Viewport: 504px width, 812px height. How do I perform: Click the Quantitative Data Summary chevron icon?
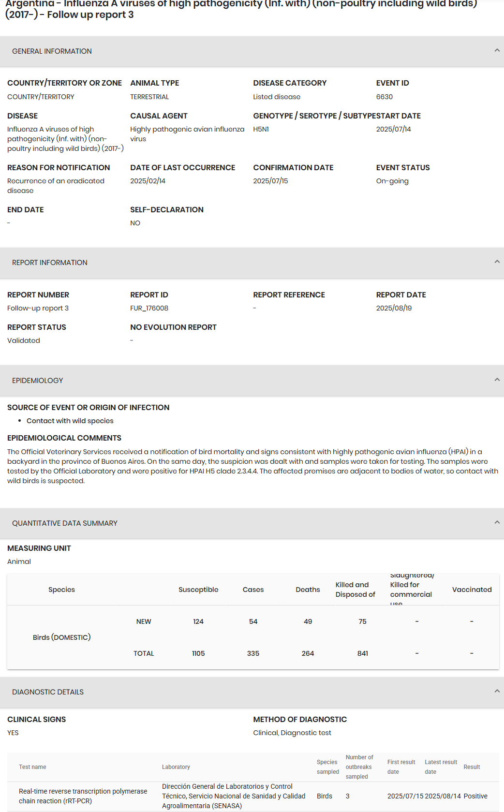point(497,522)
